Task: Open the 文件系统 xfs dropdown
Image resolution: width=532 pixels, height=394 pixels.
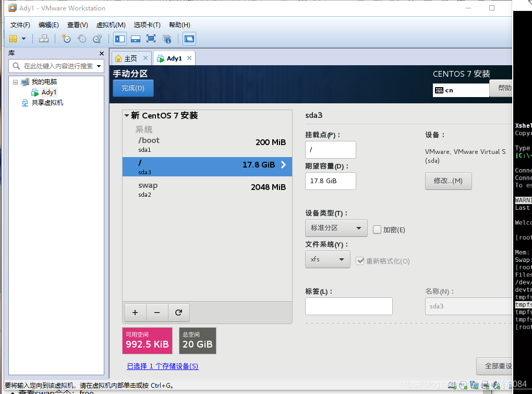Action: click(x=328, y=259)
